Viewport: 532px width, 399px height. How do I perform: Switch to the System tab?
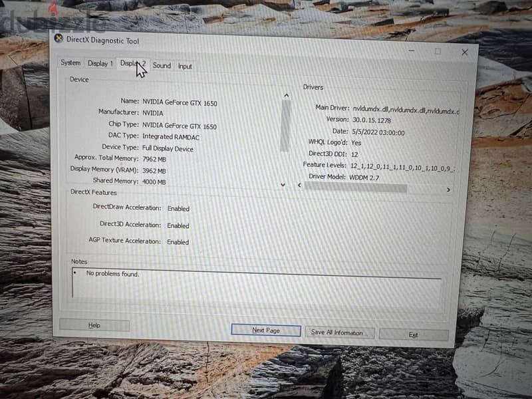(70, 63)
